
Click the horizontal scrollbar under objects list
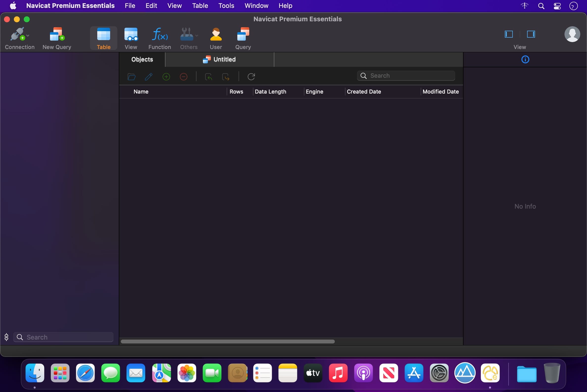point(228,342)
